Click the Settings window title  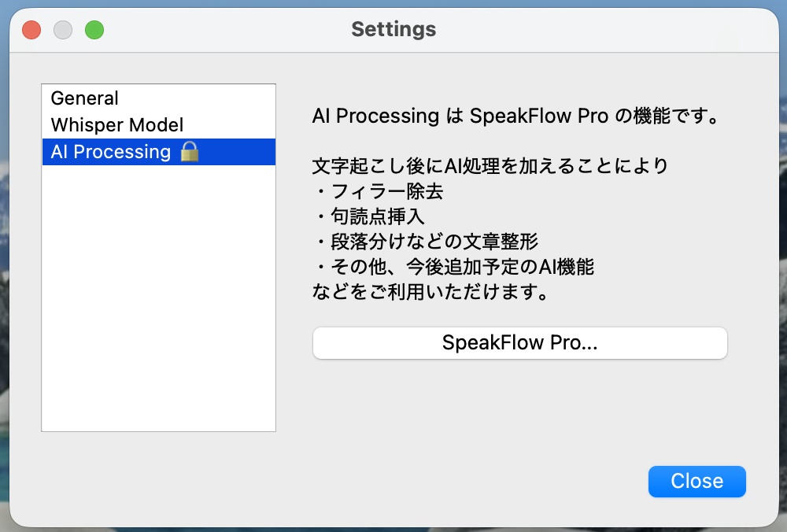(393, 29)
